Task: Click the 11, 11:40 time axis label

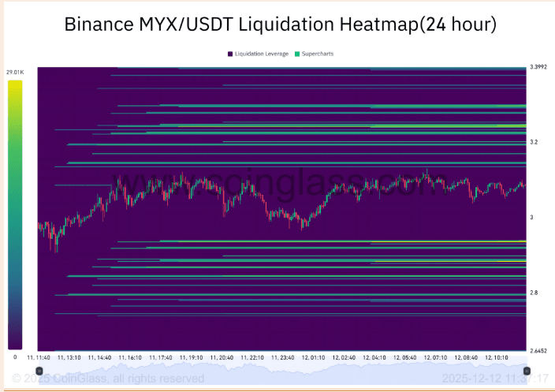Action: 39,357
